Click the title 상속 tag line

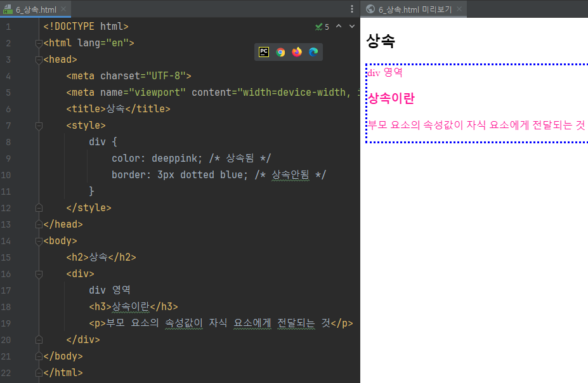click(x=118, y=109)
